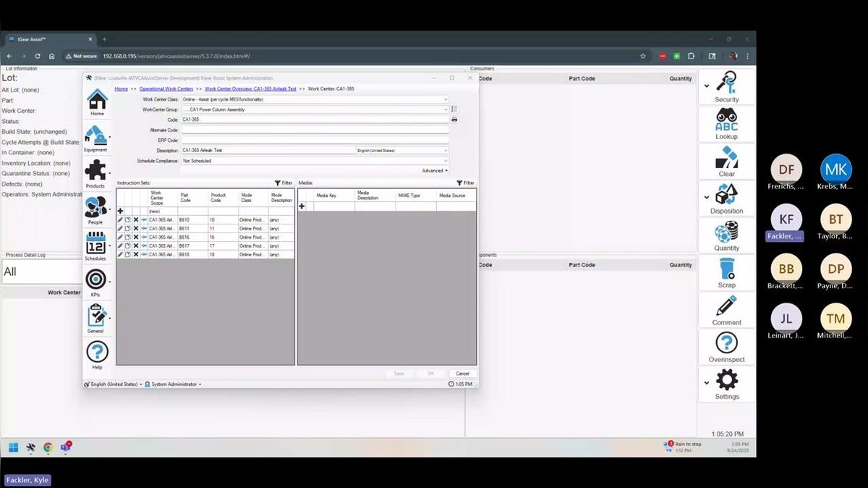This screenshot has height=488, width=868.
Task: Open the ABC Lookup tool
Action: (x=726, y=122)
